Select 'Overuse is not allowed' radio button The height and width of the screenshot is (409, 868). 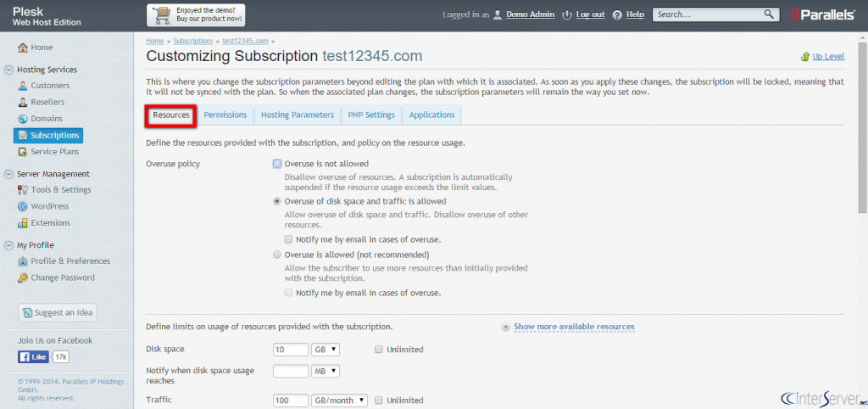click(277, 164)
